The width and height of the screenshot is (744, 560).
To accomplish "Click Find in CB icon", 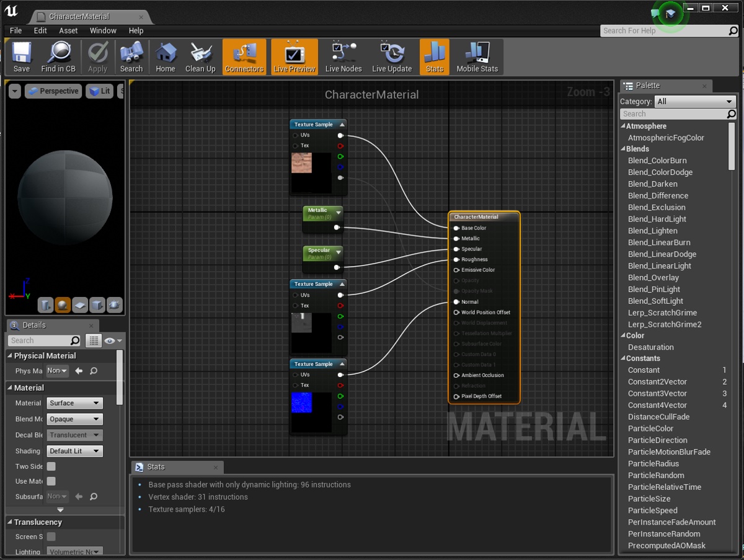I will (58, 57).
